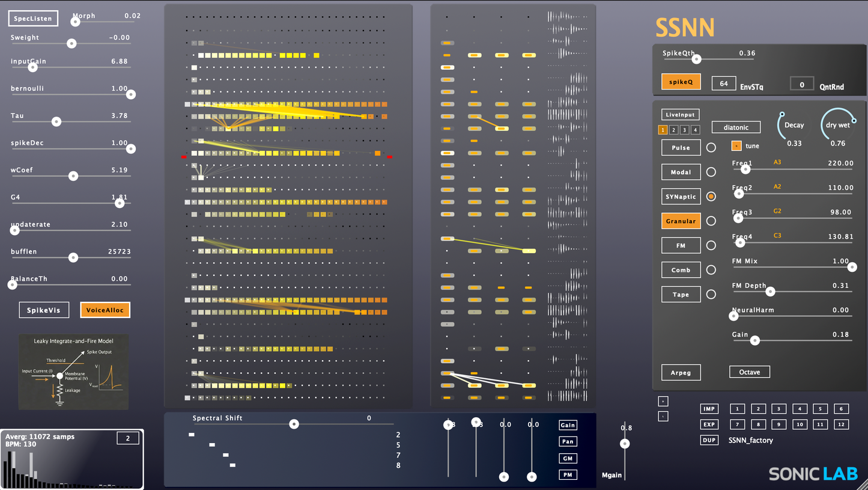This screenshot has height=490, width=868.
Task: Select the Granular radio button circle
Action: click(x=711, y=221)
